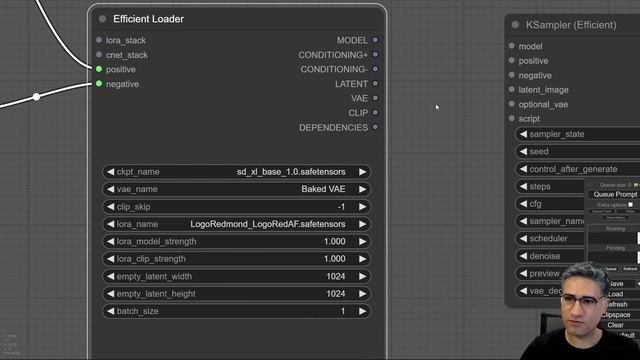Screen dimensions: 640x360
Task: Collapse the Efficient Loader node via title dot
Action: [x=102, y=19]
